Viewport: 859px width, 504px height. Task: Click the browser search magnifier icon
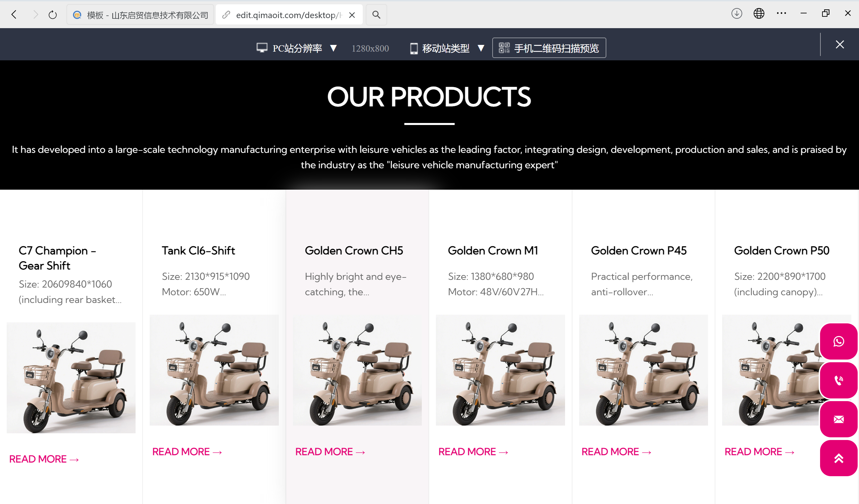coord(376,15)
